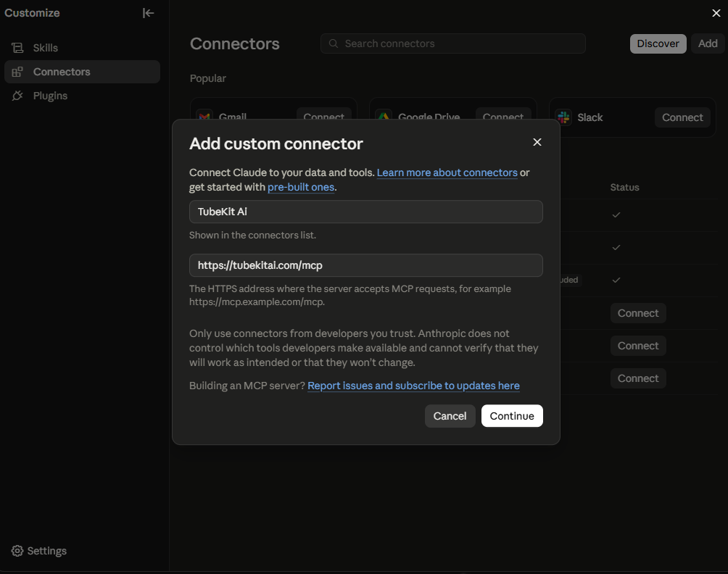This screenshot has width=728, height=574.
Task: Click the Add button in header
Action: point(708,43)
